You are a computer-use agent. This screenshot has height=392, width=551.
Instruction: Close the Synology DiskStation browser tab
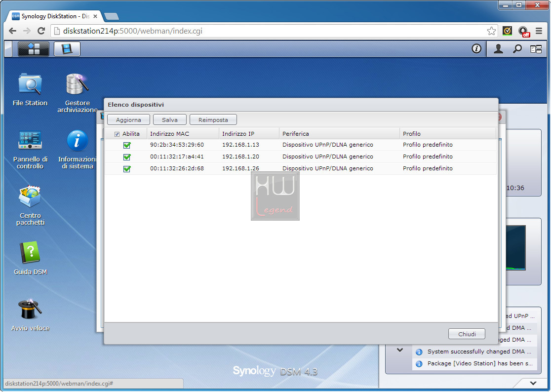click(x=95, y=16)
